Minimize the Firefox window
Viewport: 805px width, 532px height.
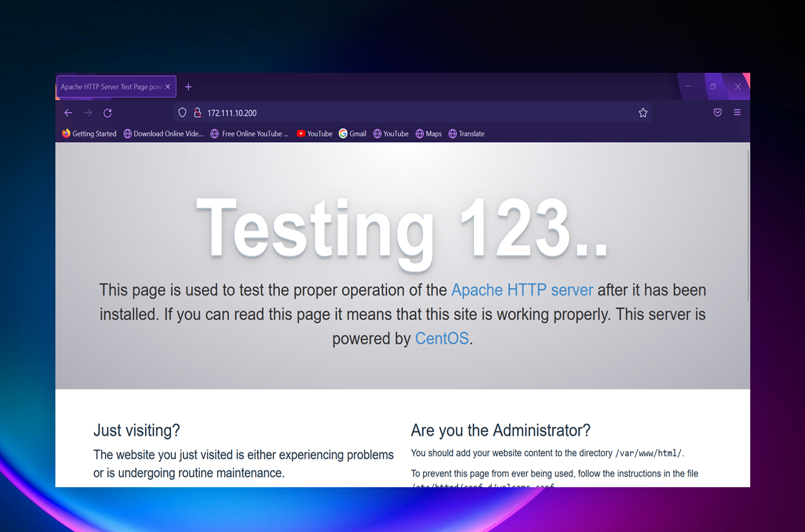pyautogui.click(x=688, y=86)
